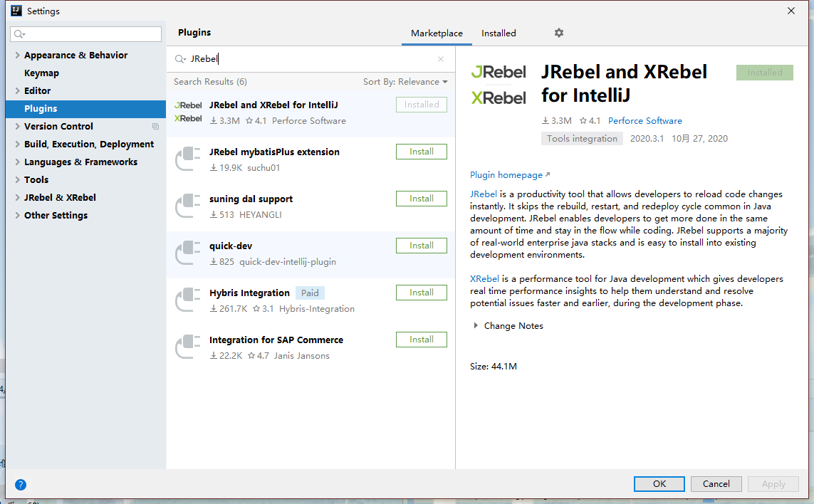The width and height of the screenshot is (814, 504).
Task: Open the Sort By Relevance dropdown
Action: 405,82
